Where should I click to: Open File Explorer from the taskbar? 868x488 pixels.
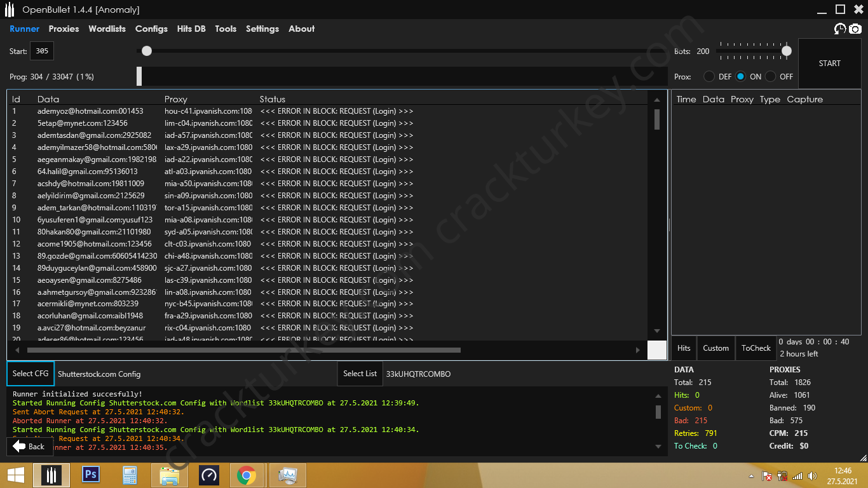[x=169, y=475]
